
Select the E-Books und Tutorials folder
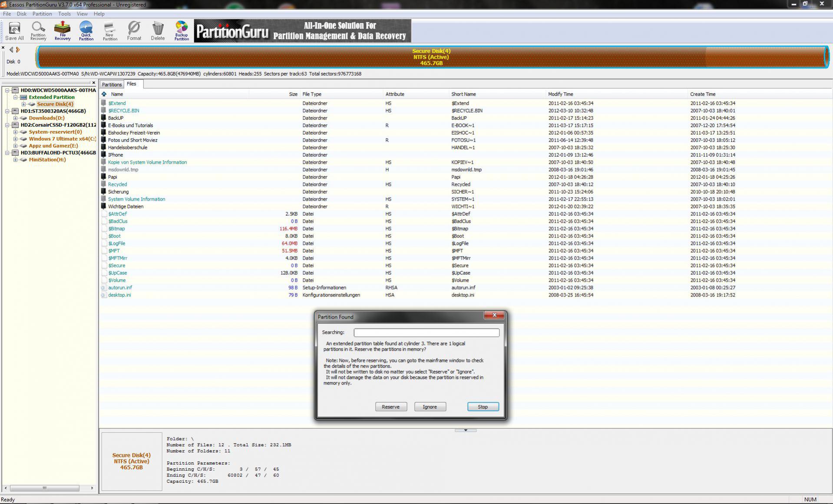(130, 125)
